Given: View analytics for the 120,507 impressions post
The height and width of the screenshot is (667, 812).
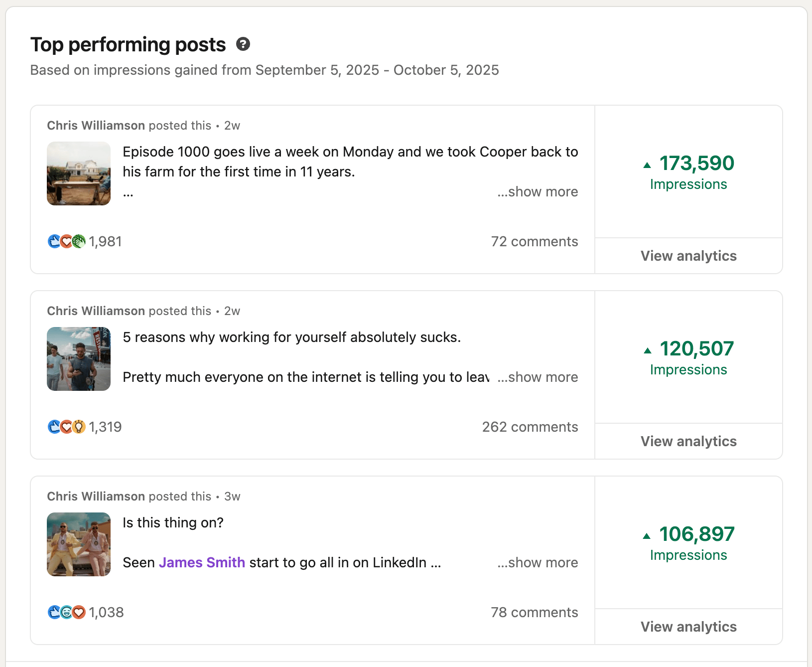Looking at the screenshot, I should tap(688, 442).
